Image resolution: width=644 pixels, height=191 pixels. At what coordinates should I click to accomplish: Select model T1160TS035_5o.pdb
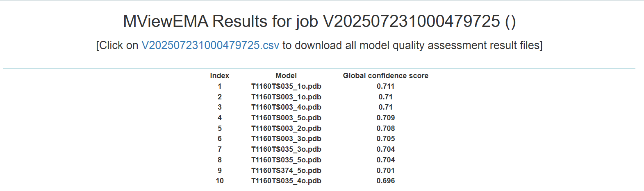pos(286,160)
